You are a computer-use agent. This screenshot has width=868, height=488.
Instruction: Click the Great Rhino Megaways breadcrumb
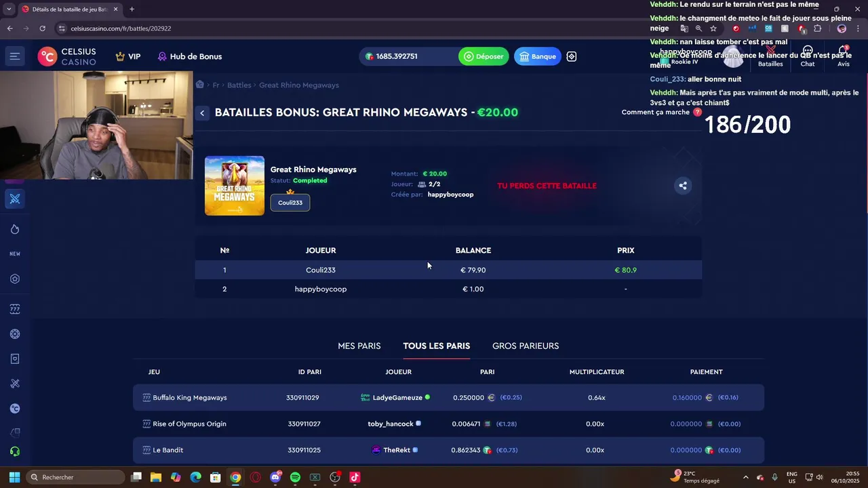point(299,85)
